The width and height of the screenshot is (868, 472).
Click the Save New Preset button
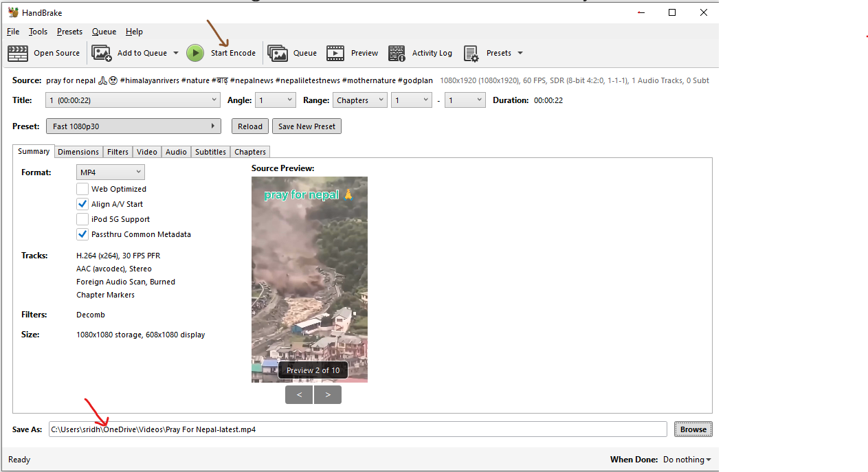pos(307,126)
